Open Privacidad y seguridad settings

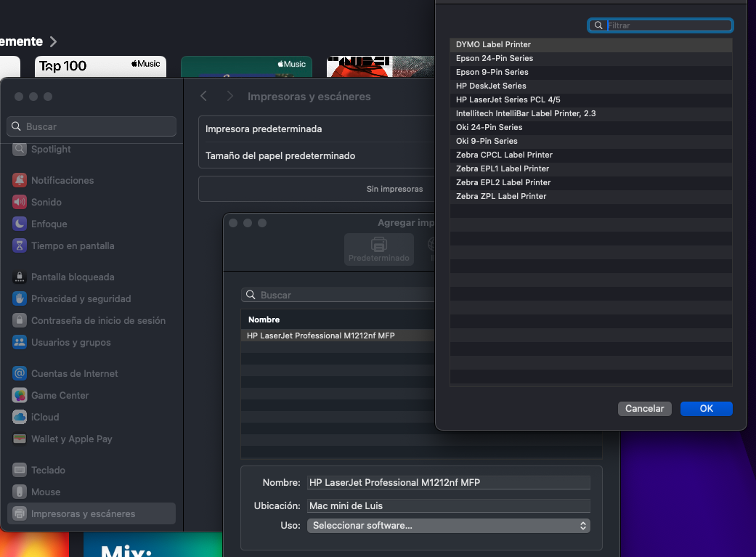92,298
